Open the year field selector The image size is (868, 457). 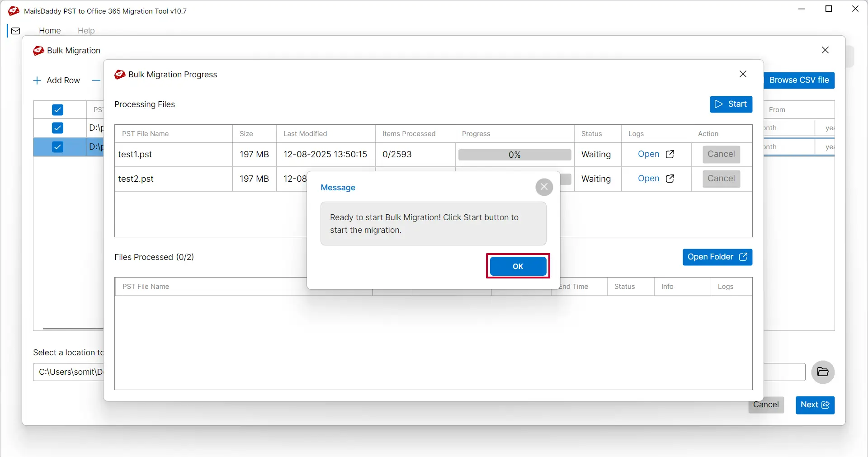[831, 128]
